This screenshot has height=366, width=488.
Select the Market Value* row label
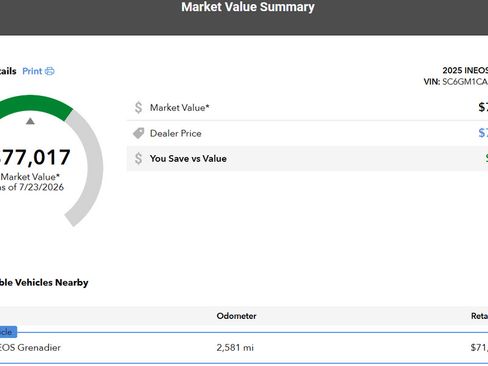coord(179,108)
